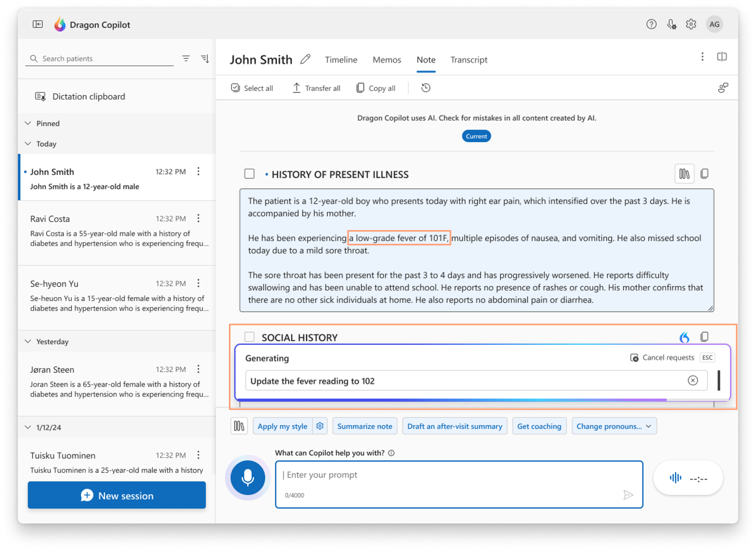The height and width of the screenshot is (550, 756).
Task: Click Get coaching
Action: pyautogui.click(x=539, y=426)
